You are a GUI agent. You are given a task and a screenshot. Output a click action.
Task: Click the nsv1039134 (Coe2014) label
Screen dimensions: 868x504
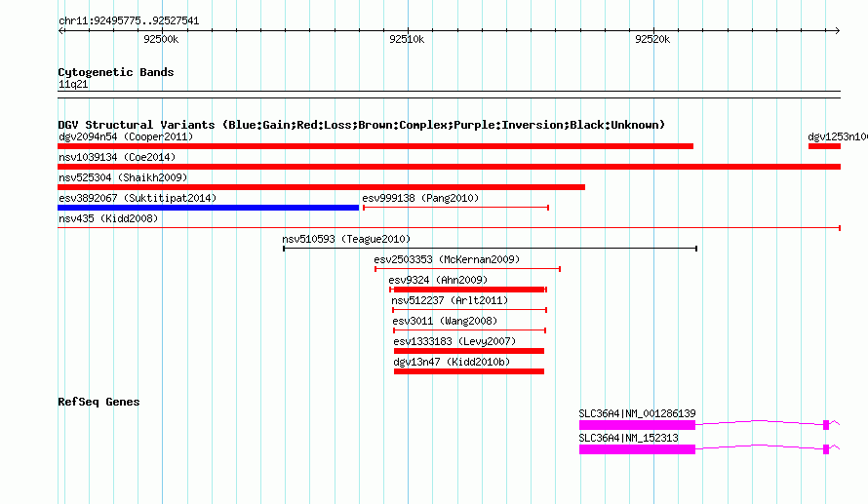click(117, 157)
